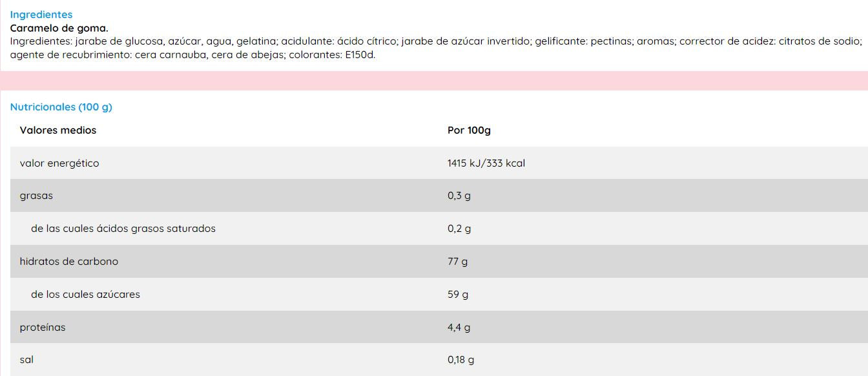Screen dimensions: 868x376
Task: Click the 1415 kJ/333 kcal value
Action: point(486,163)
